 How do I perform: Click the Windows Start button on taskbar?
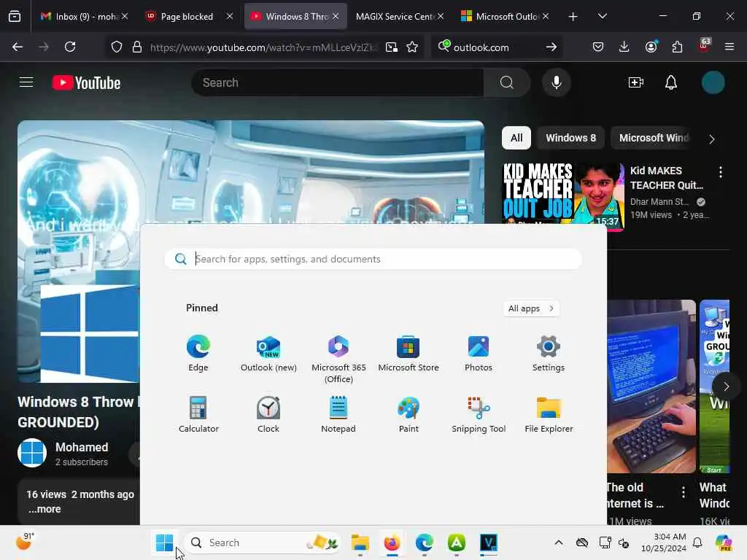(x=164, y=542)
